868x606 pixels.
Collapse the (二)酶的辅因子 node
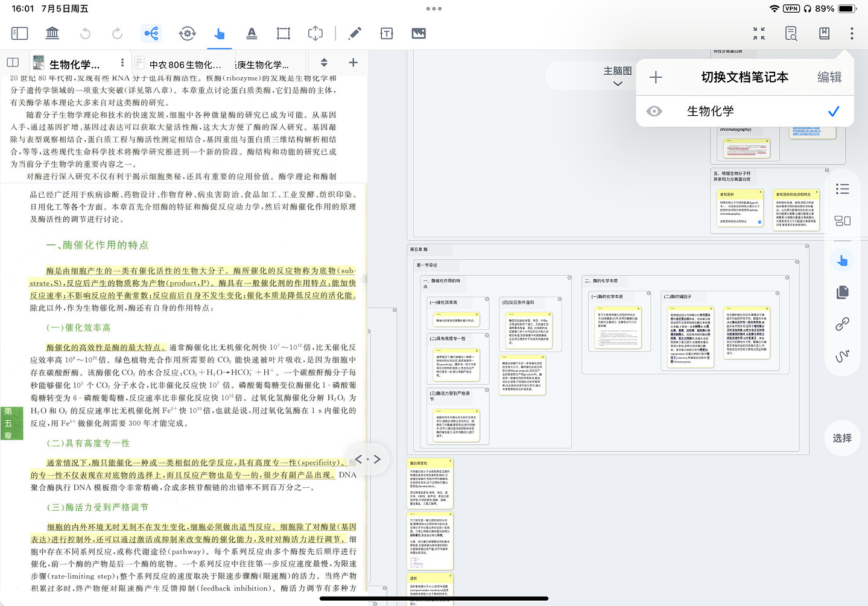coord(778,294)
